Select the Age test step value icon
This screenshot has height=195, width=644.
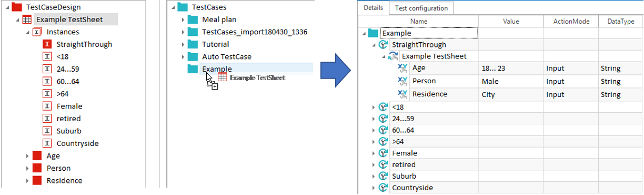(x=403, y=68)
